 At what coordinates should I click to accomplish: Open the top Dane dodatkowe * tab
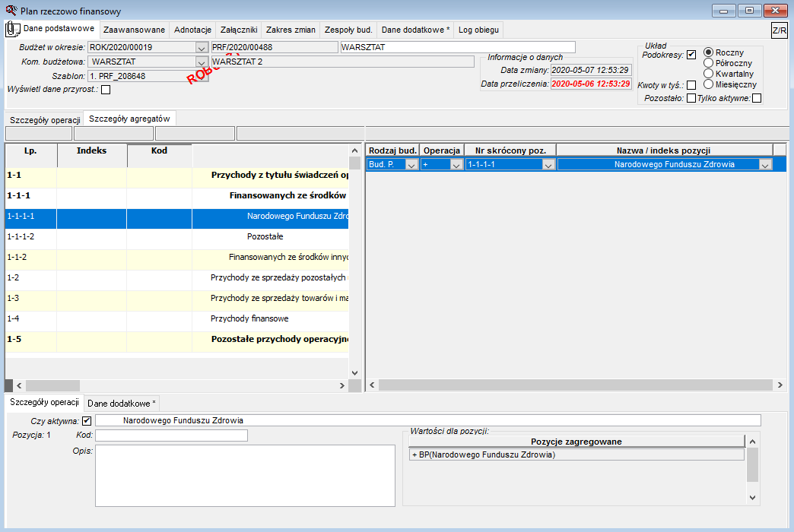[415, 30]
